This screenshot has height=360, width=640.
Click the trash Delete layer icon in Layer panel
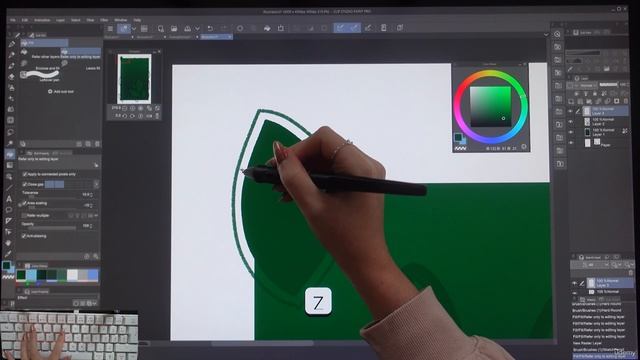[625, 101]
